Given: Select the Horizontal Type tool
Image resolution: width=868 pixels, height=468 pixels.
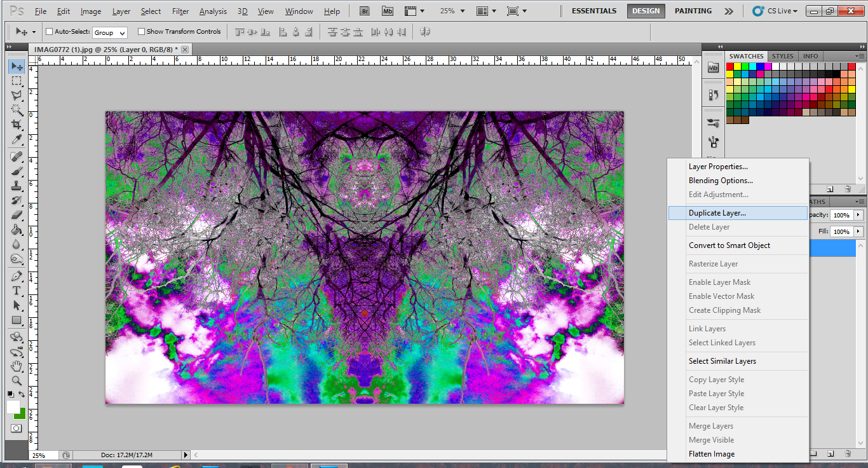Looking at the screenshot, I should (17, 291).
